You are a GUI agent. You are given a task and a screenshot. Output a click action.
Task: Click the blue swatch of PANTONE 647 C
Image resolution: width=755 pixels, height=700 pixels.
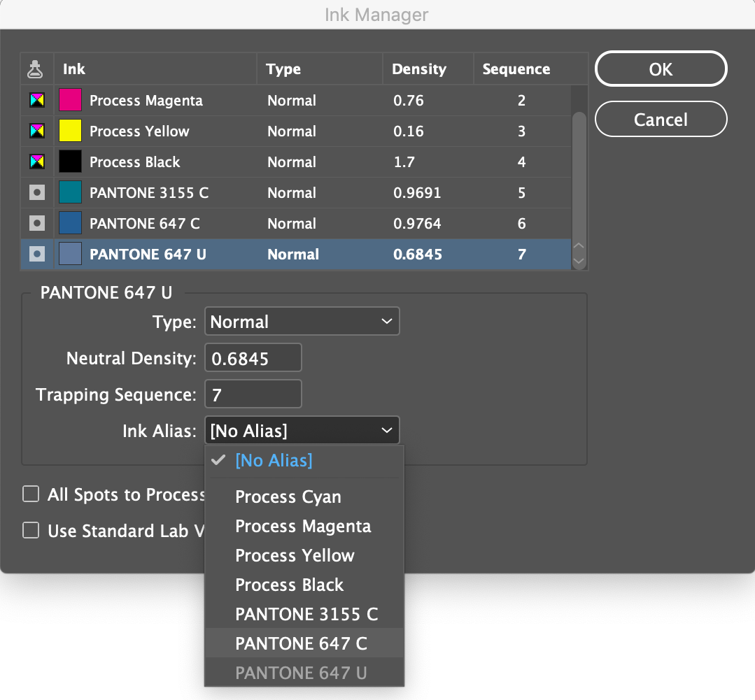(x=70, y=223)
